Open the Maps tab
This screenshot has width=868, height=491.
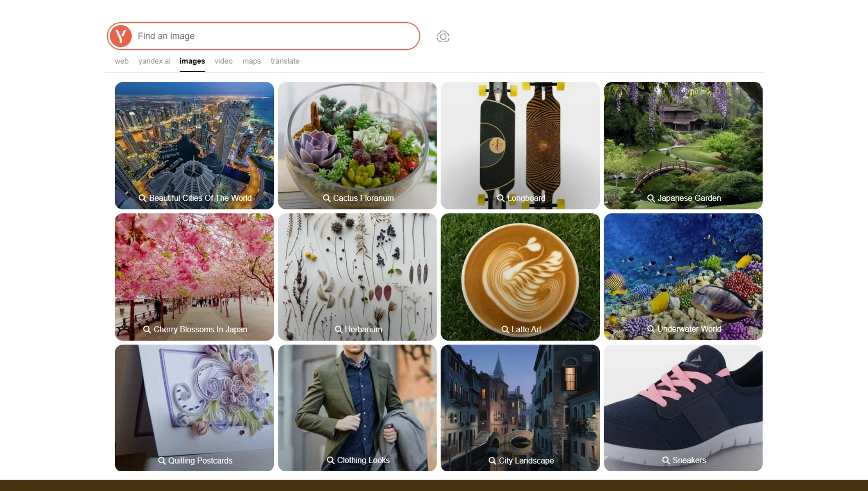(x=251, y=61)
